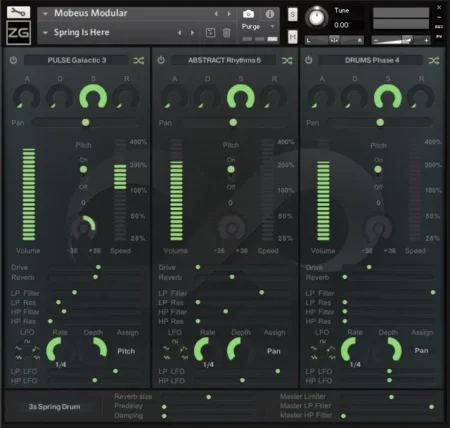Click the Speed meter in PULSE layer
The image size is (450, 428).
coord(120,190)
